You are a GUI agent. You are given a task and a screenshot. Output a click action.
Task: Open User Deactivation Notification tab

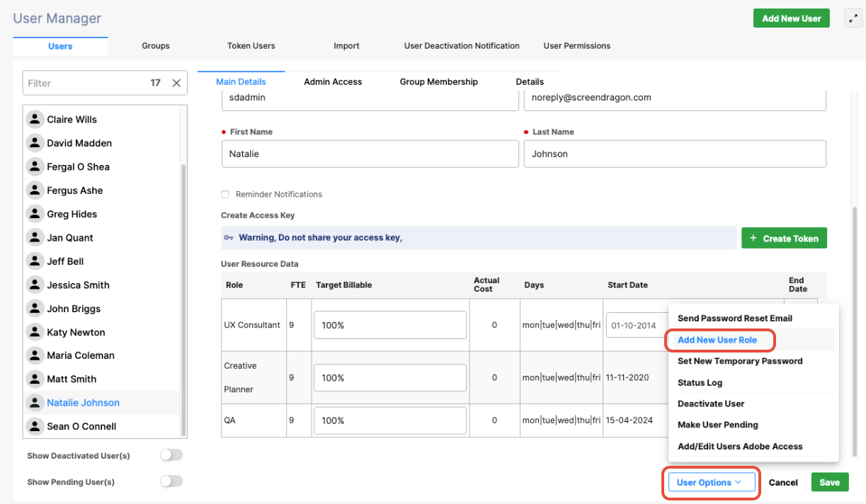[x=462, y=46]
